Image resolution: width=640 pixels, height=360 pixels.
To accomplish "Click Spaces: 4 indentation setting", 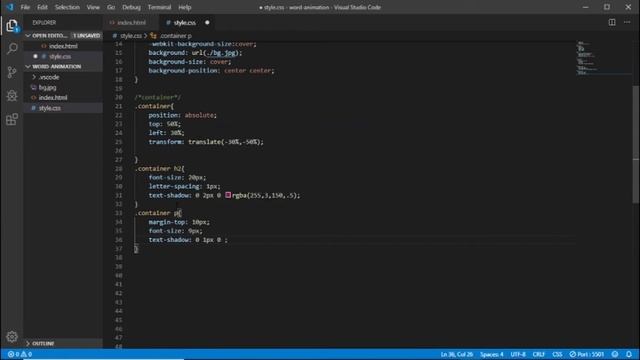I will point(491,354).
